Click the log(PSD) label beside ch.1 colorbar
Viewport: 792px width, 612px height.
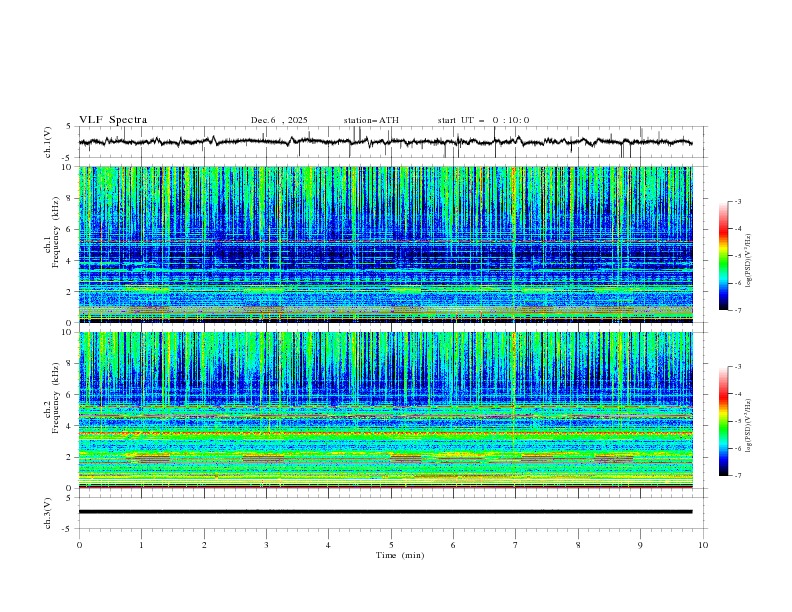coord(748,261)
